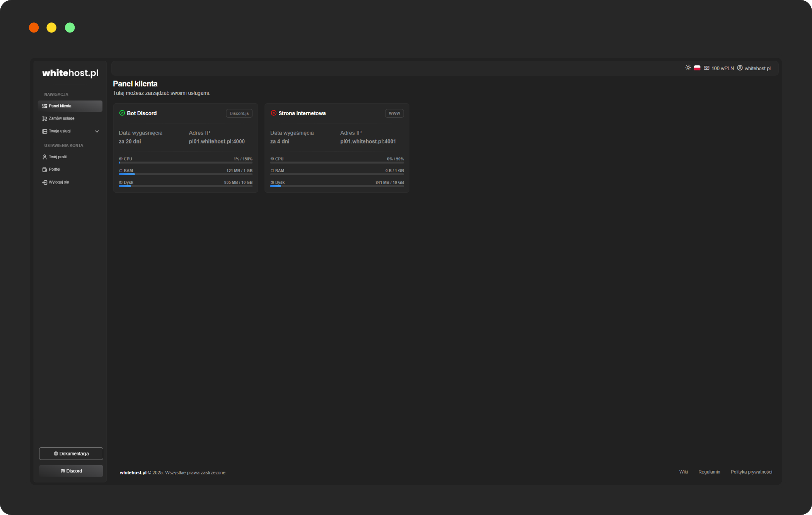Click the shopping cart icon
This screenshot has height=515, width=812.
coord(44,118)
